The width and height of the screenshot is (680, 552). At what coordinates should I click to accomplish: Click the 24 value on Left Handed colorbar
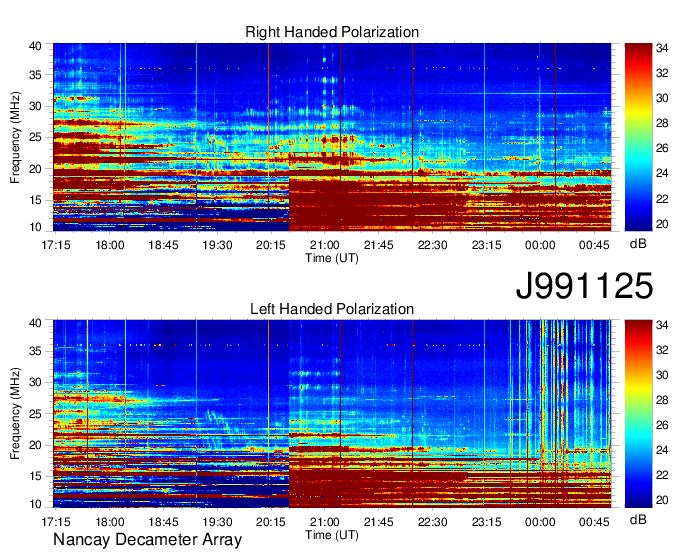663,451
